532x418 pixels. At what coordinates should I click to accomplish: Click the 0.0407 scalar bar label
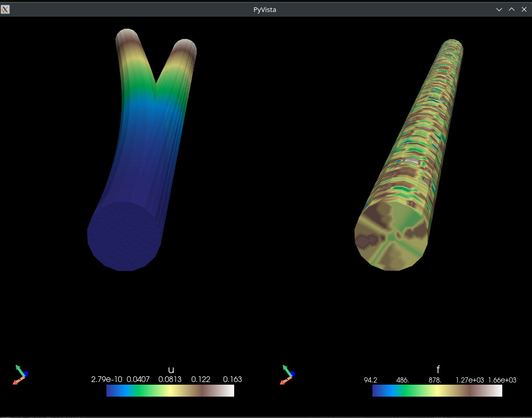click(138, 379)
